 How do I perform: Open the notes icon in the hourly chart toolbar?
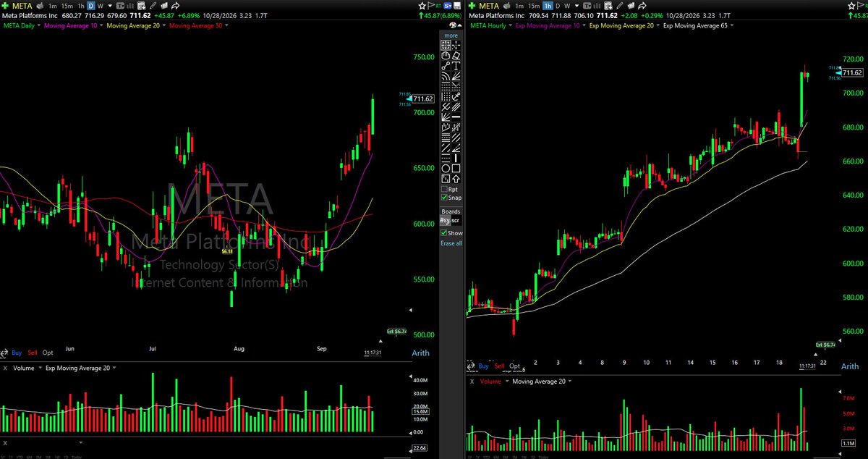click(608, 6)
